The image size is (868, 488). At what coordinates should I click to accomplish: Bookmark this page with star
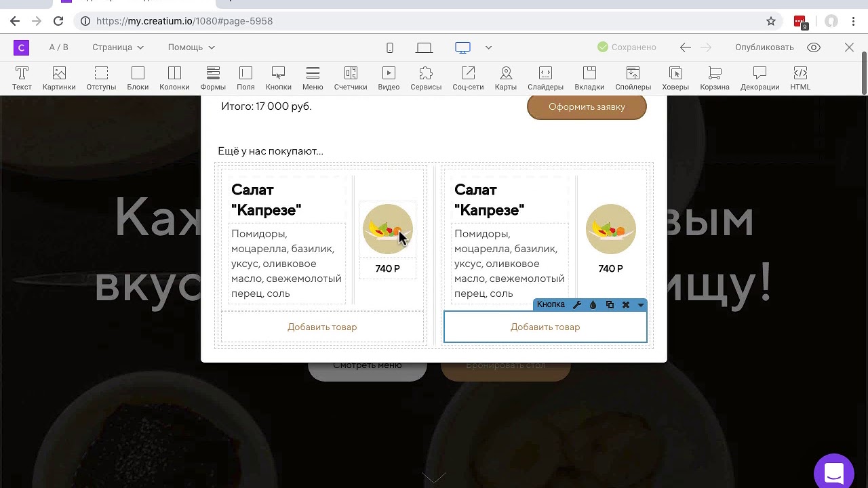pos(771,21)
